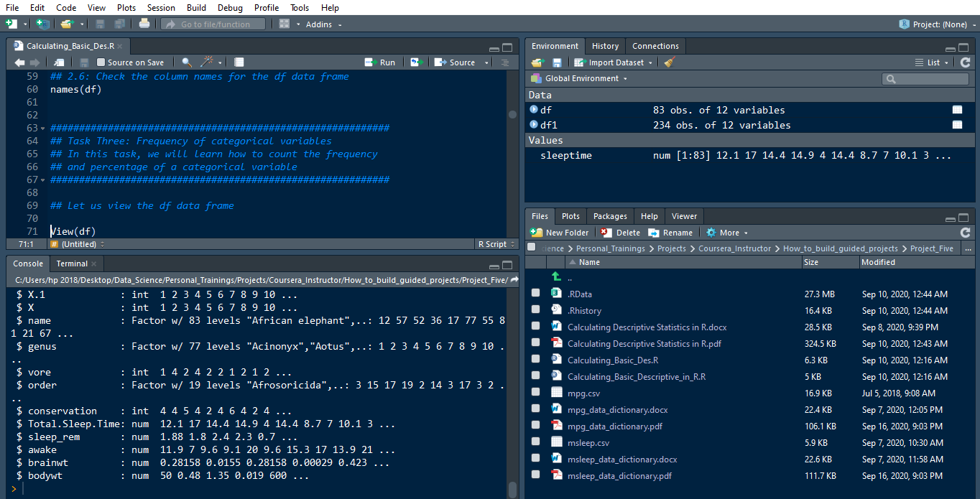Click the print icon in main toolbar
The height and width of the screenshot is (499, 980).
144,24
